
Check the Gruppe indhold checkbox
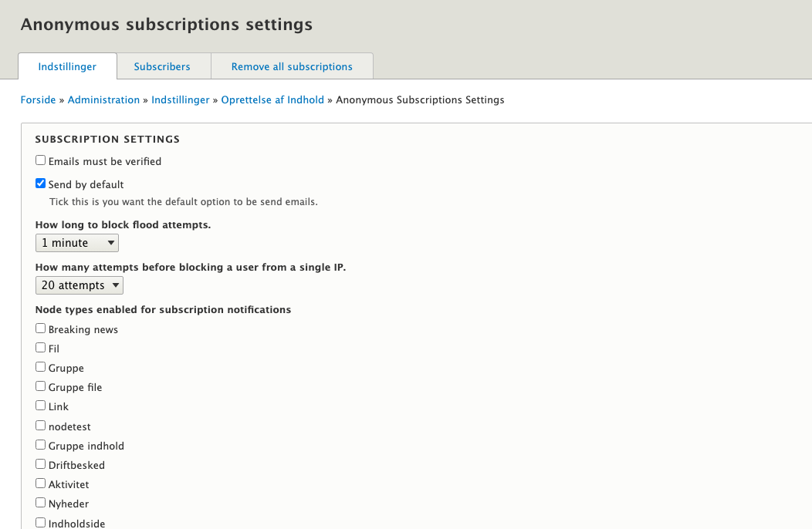41,445
